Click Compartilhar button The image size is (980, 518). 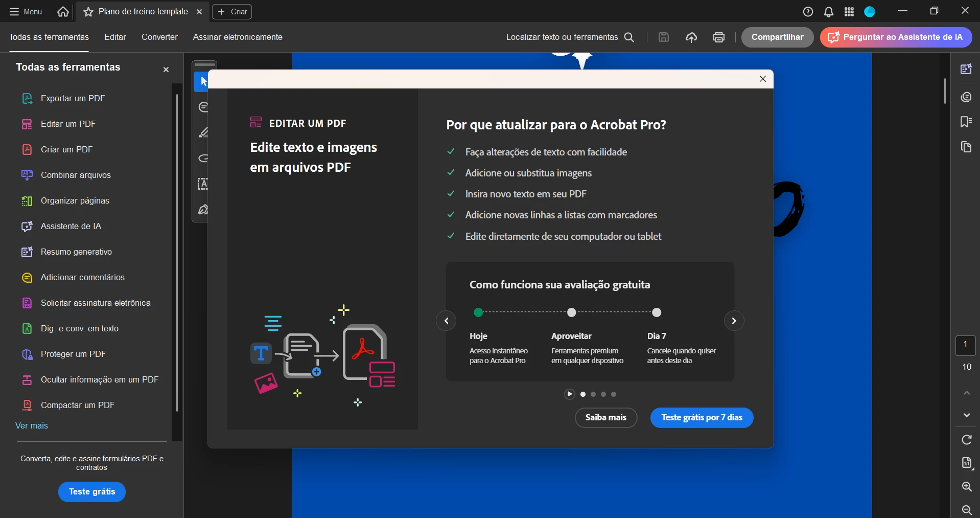(x=777, y=37)
